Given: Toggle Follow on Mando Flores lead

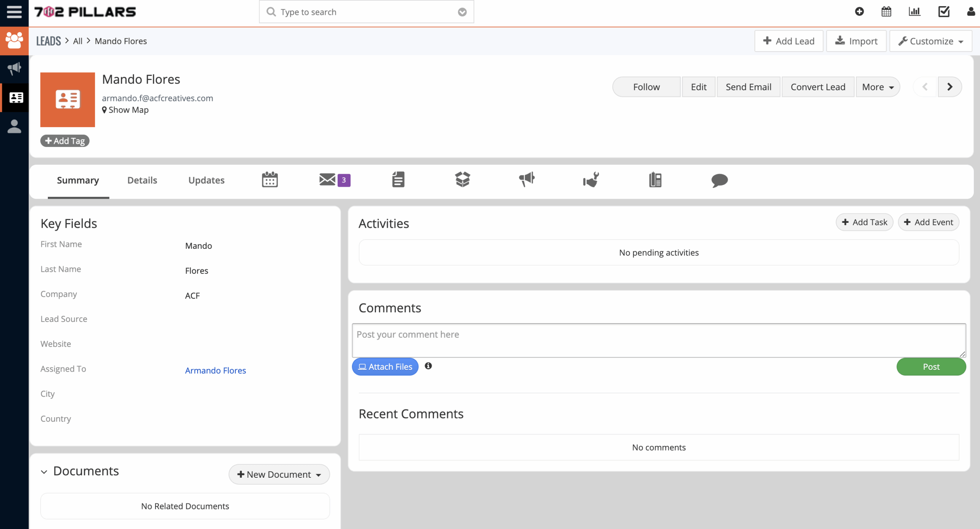Looking at the screenshot, I should click(646, 87).
